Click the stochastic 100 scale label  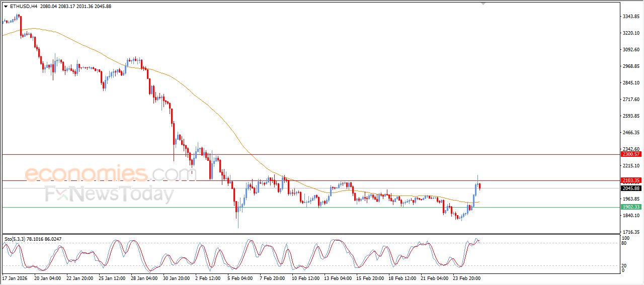pos(625,238)
